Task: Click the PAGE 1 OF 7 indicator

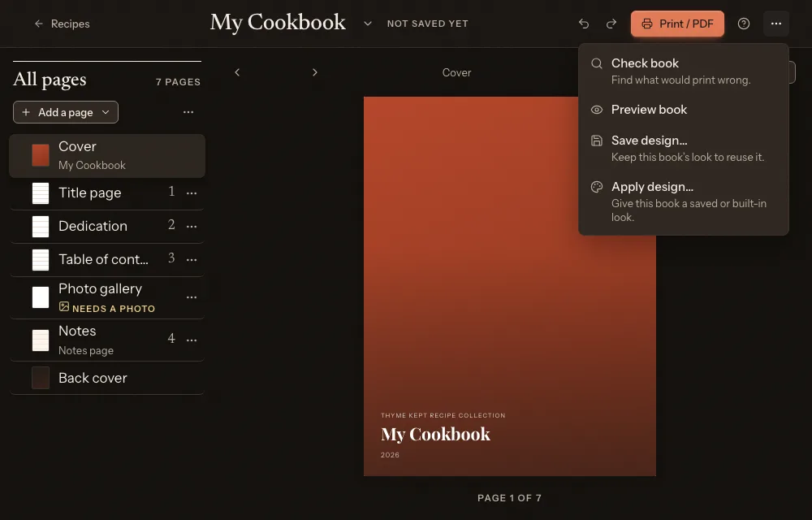Action: 510,498
